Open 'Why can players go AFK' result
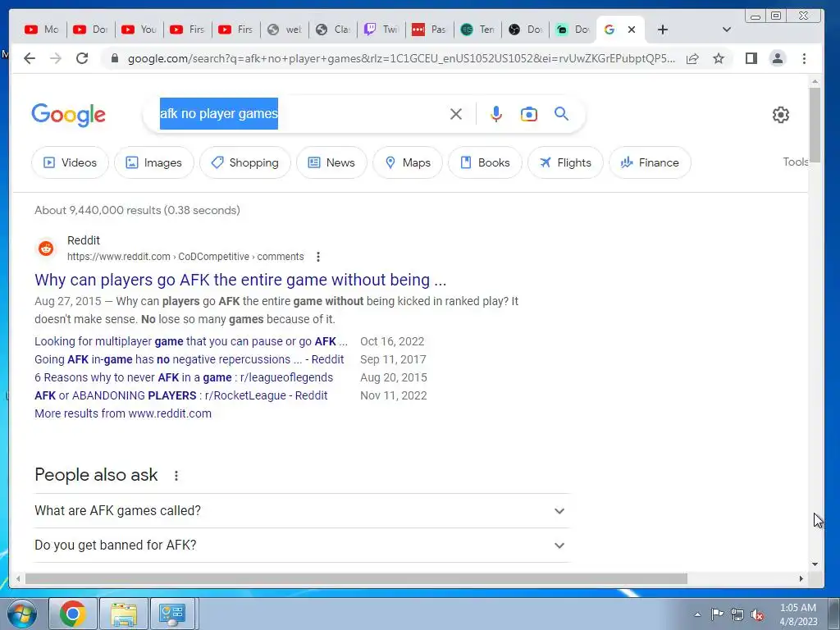The height and width of the screenshot is (630, 840). 240,280
